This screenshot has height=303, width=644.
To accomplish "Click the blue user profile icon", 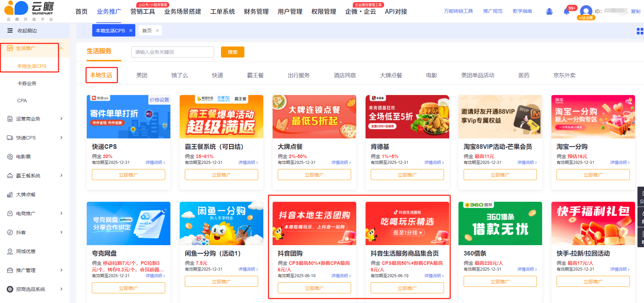I will point(549,11).
